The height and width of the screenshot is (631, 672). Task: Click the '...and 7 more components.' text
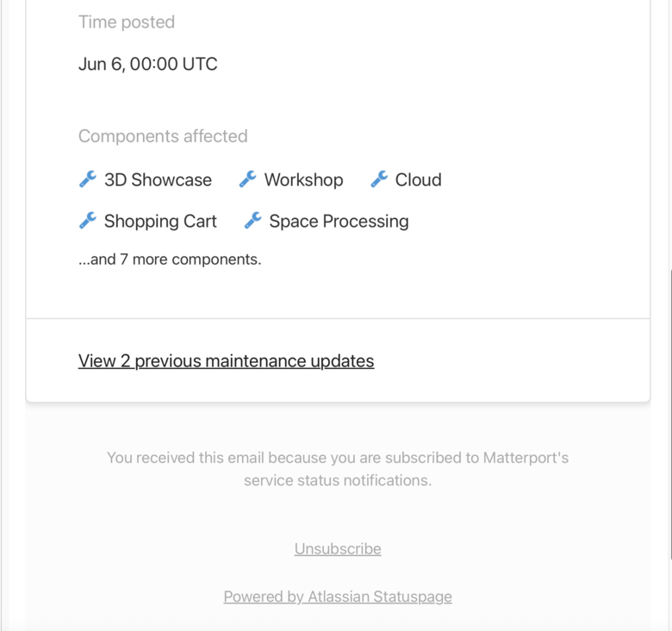click(x=170, y=259)
